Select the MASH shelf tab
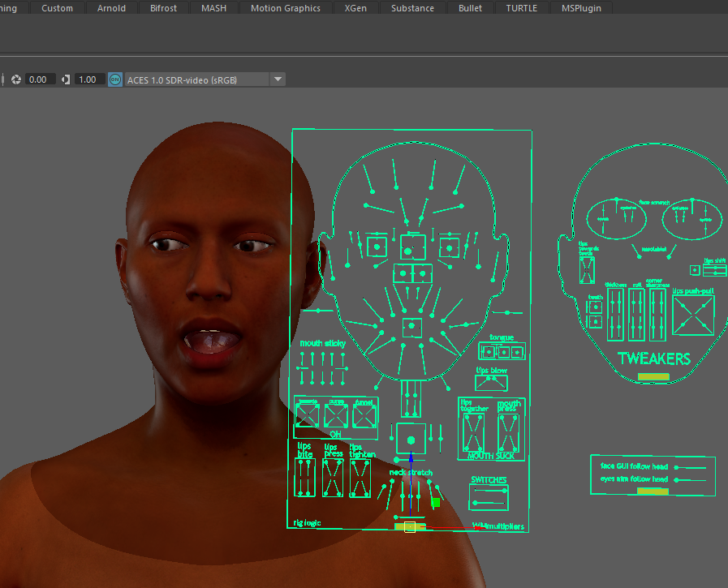The height and width of the screenshot is (588, 728). pyautogui.click(x=213, y=8)
